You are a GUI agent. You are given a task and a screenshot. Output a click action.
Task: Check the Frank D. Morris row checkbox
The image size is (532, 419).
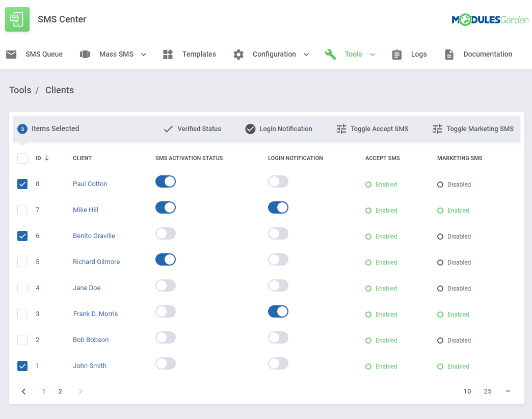[22, 314]
